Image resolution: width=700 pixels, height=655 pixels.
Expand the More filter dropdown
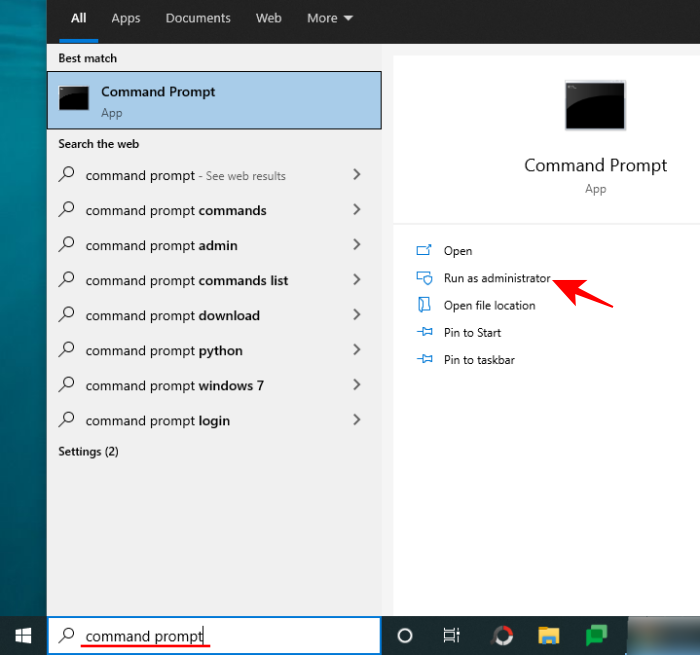click(330, 18)
